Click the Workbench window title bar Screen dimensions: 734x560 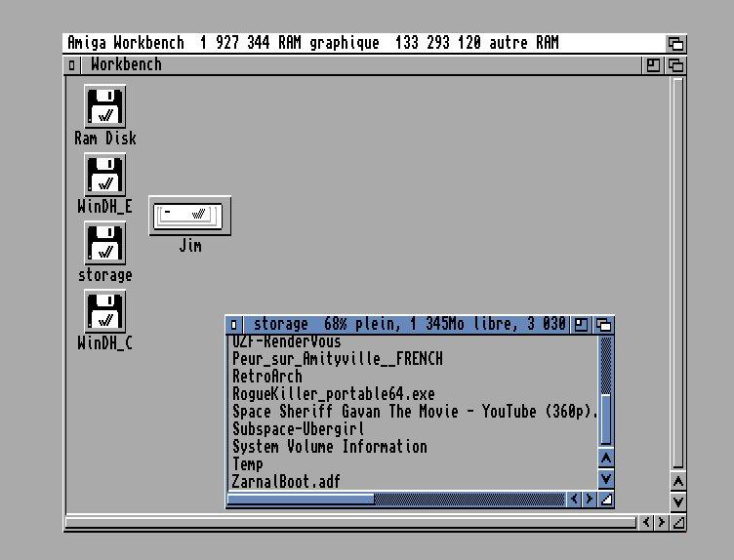[360, 65]
